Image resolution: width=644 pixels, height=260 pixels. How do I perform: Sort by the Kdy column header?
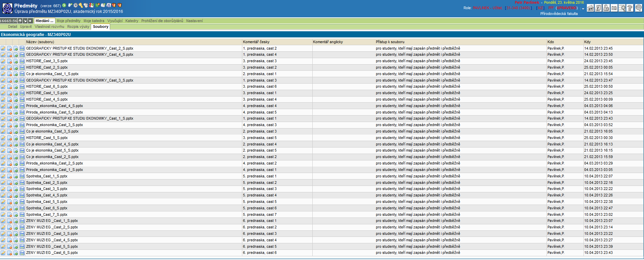tap(587, 42)
